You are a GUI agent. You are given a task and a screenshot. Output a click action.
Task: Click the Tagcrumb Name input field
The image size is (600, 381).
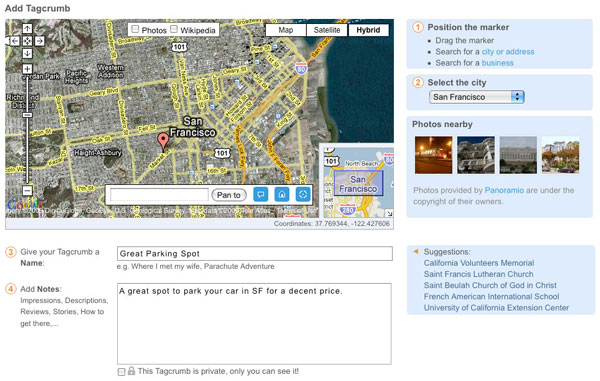[x=255, y=253]
